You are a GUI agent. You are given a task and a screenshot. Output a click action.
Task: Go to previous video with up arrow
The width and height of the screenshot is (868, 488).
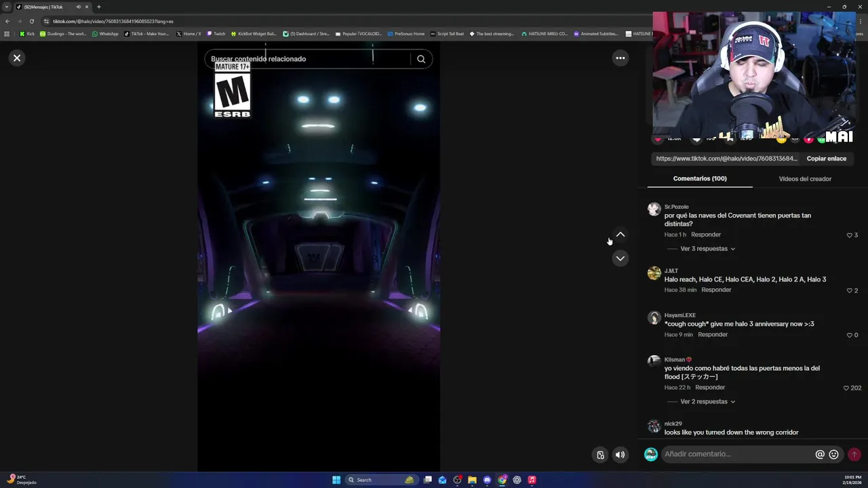coord(620,235)
